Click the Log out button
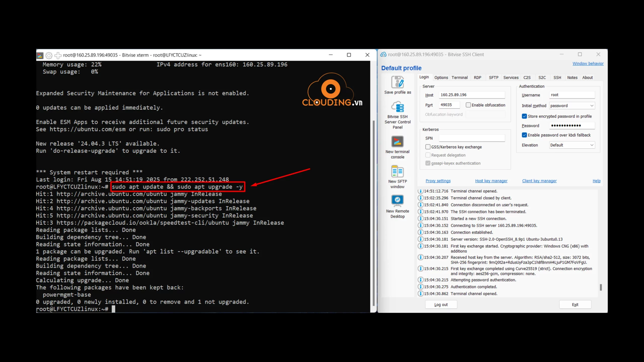The image size is (644, 362). (x=441, y=305)
